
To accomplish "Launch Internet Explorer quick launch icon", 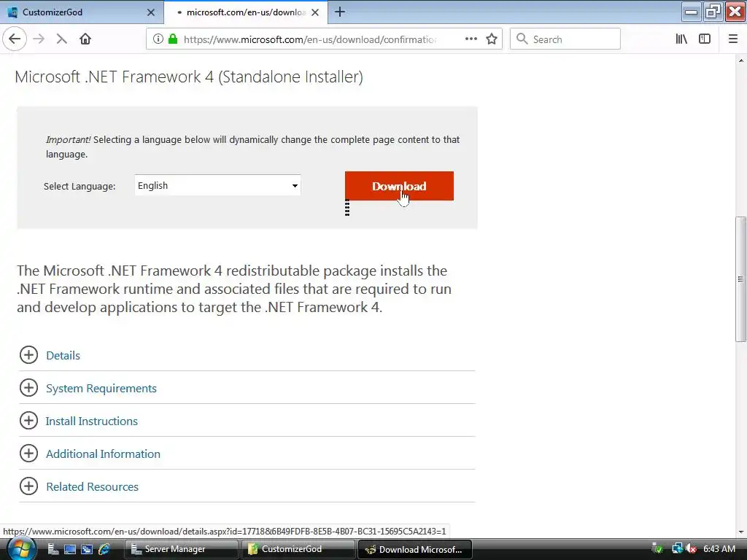I will coord(104,550).
